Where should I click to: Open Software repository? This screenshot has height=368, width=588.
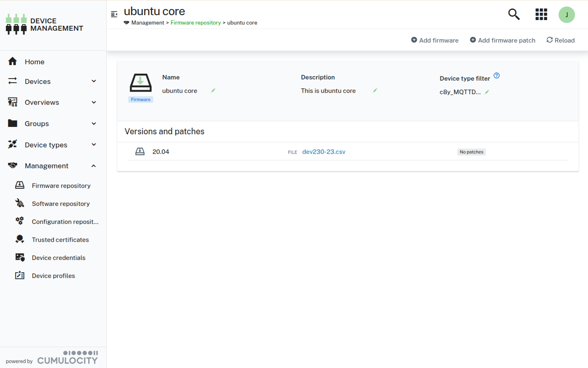click(60, 204)
